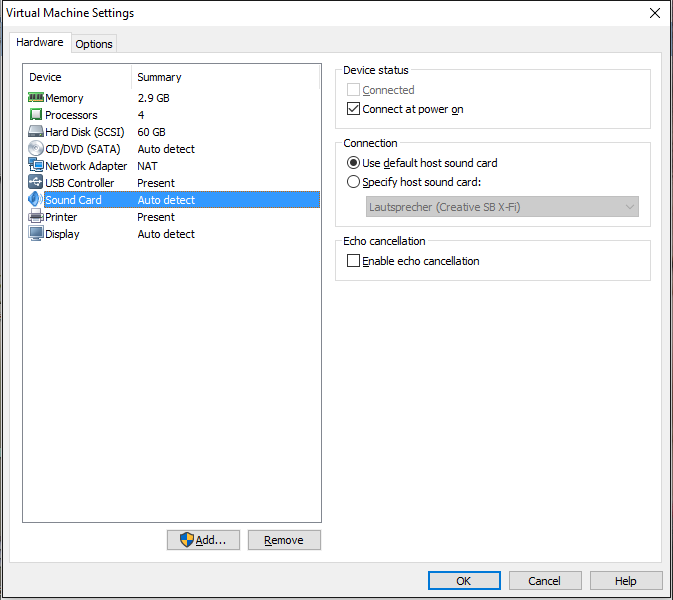The height and width of the screenshot is (600, 673).
Task: Switch to the Hardware tab
Action: [x=39, y=42]
